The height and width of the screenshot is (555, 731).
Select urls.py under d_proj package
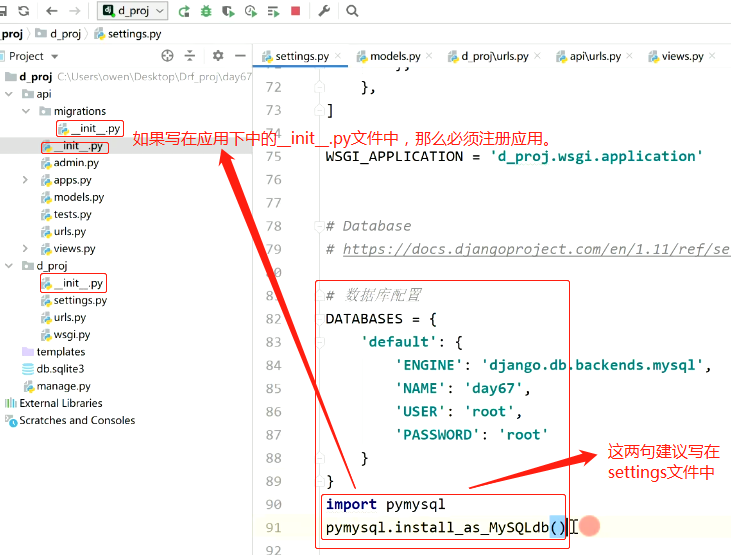point(63,318)
